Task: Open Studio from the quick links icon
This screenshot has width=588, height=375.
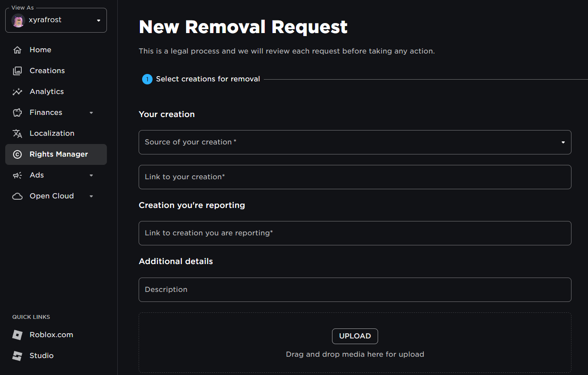Action: 17,355
